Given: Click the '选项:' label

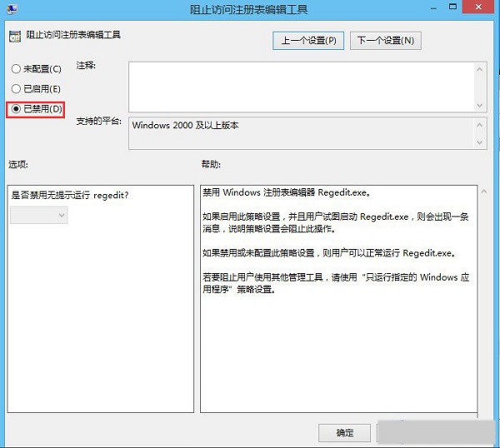Looking at the screenshot, I should [18, 164].
